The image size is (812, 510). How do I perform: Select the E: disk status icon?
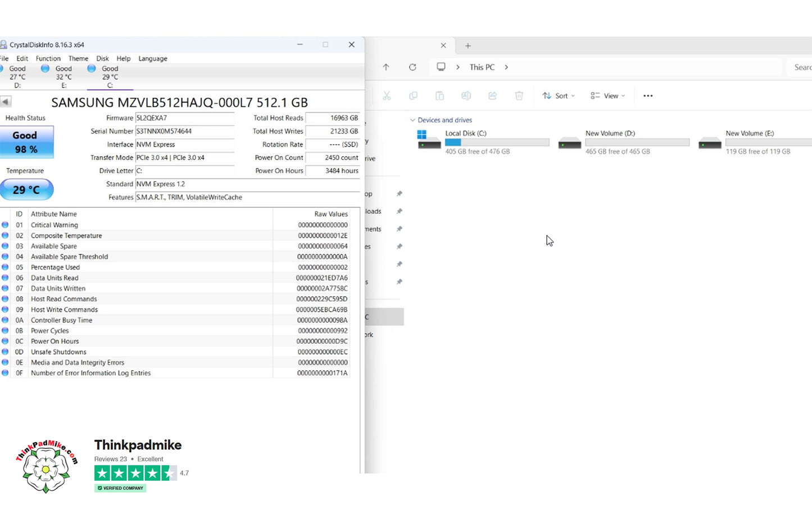coord(45,69)
